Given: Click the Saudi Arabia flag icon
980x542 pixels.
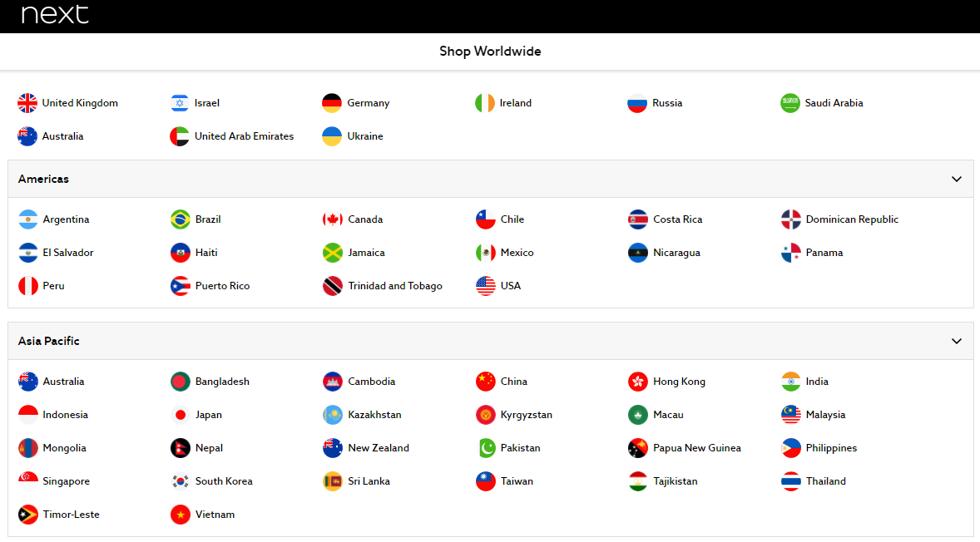Looking at the screenshot, I should click(x=790, y=103).
